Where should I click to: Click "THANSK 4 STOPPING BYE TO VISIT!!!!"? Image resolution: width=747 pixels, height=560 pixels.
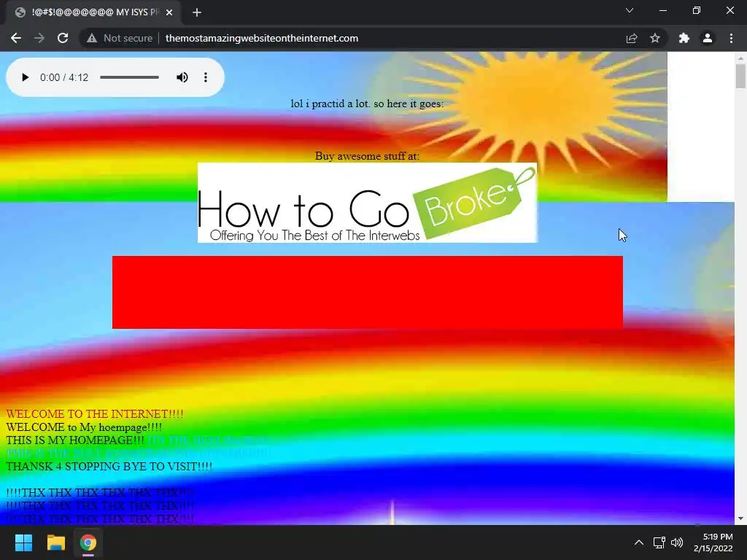coord(109,466)
